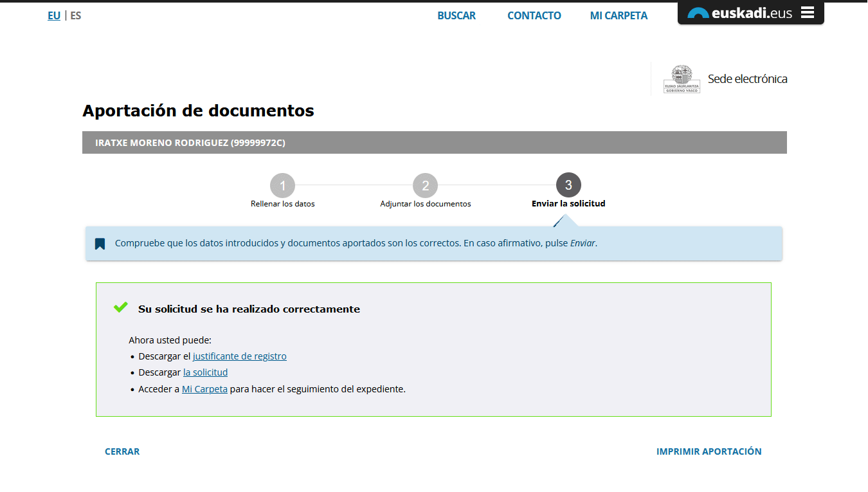This screenshot has width=868, height=492.
Task: Click the Gobierno Vasco coat of arms
Action: click(x=682, y=79)
